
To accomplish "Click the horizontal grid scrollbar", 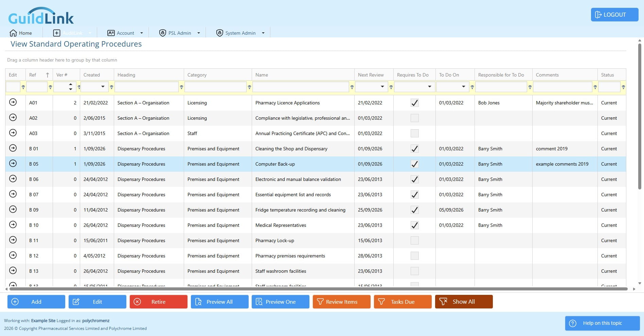I will point(318,289).
